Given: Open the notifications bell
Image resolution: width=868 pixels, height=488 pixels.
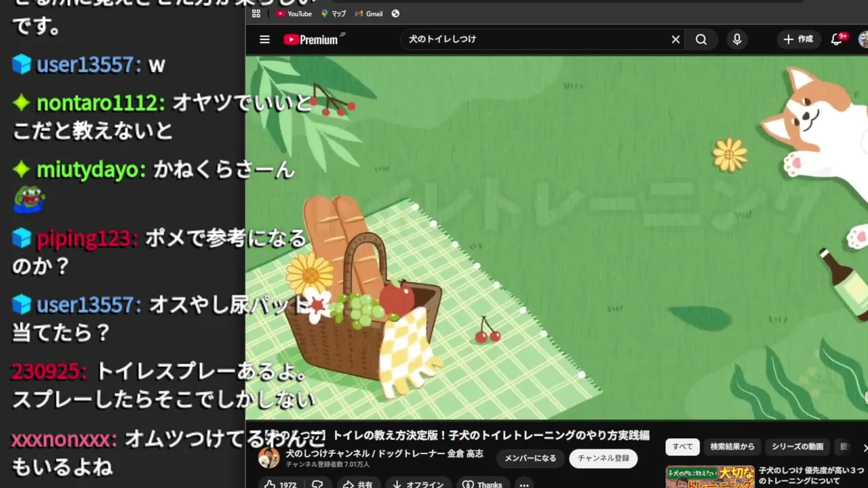Looking at the screenshot, I should [x=837, y=39].
